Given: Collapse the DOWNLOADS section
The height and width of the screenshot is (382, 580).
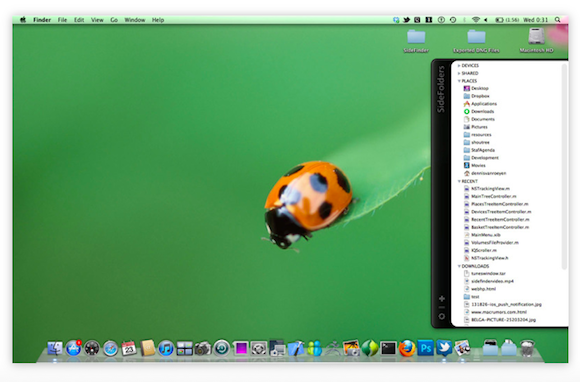Looking at the screenshot, I should point(459,266).
